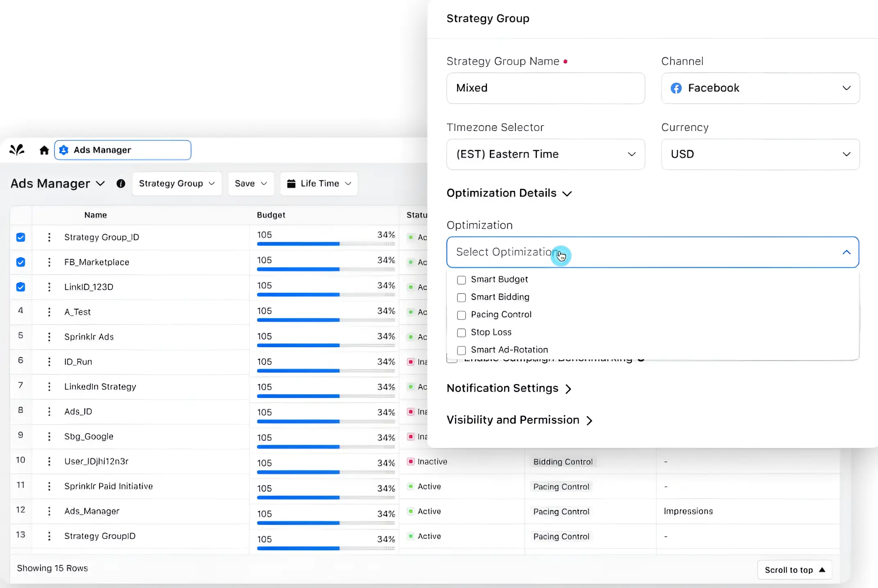Open row menu for LinkedIn Strategy
The height and width of the screenshot is (588, 878).
(x=49, y=387)
